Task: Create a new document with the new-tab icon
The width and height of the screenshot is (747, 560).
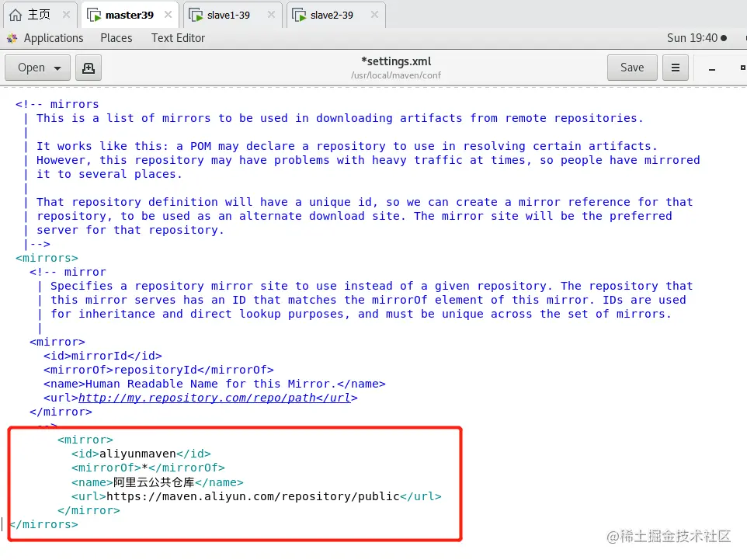Action: (x=89, y=68)
